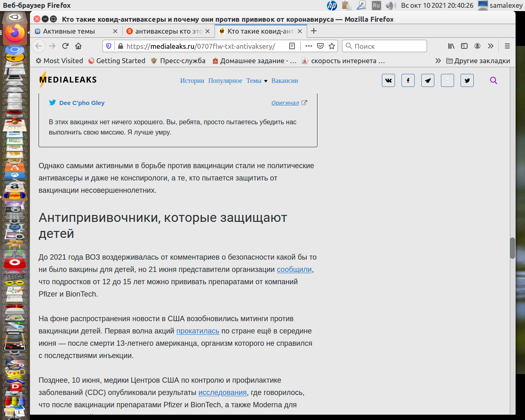Follow the прокатилась hyperlink

[198, 331]
